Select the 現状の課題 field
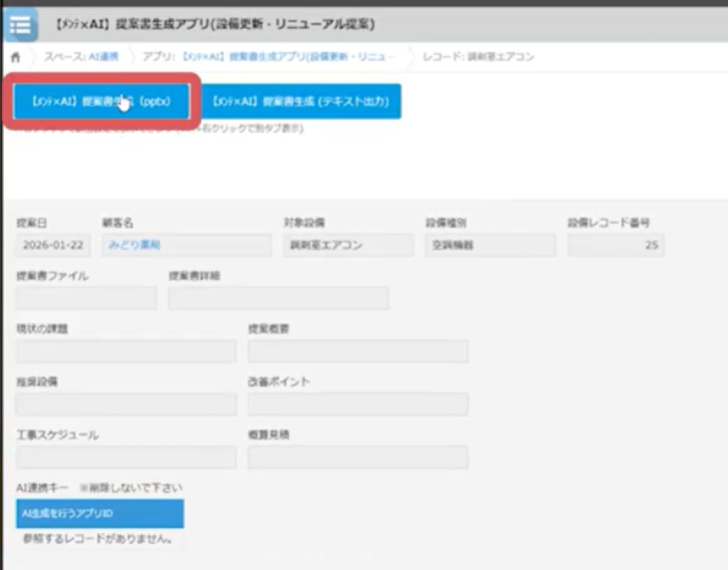 click(126, 352)
